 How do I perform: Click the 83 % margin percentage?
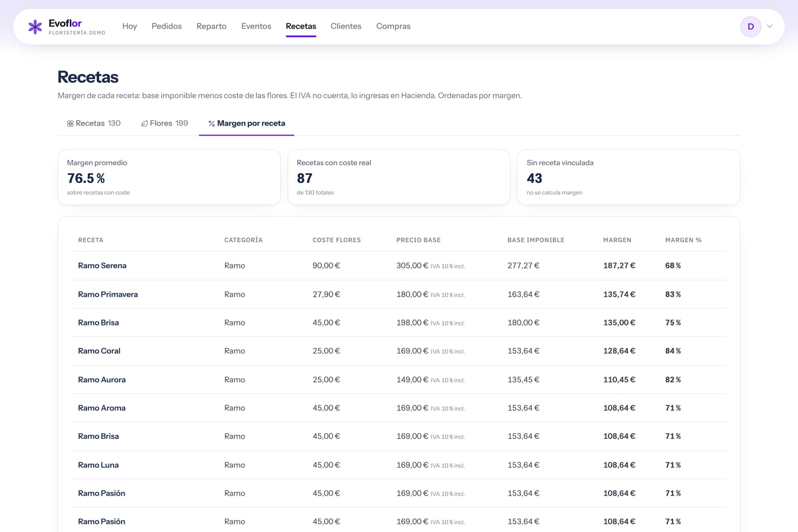tap(673, 294)
